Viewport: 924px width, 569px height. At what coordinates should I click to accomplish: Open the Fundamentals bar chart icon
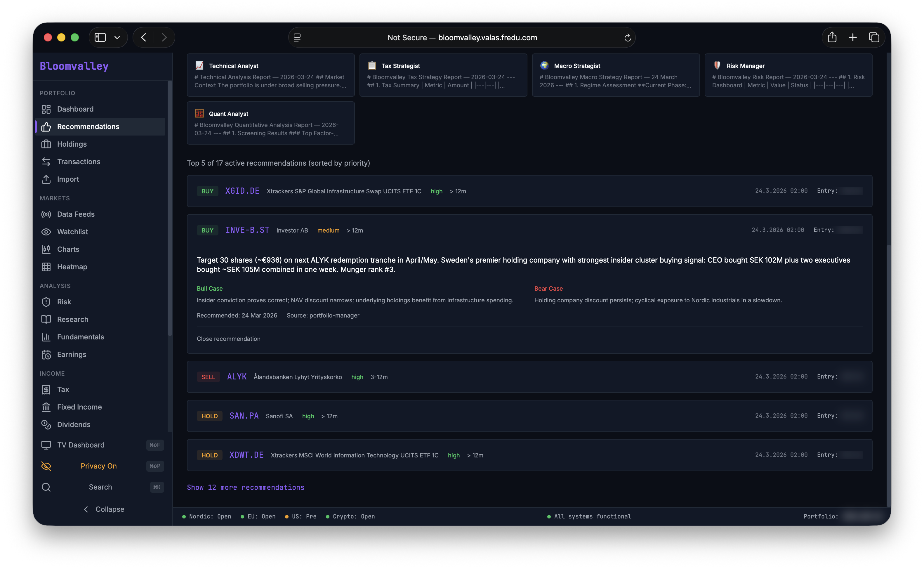coord(46,337)
